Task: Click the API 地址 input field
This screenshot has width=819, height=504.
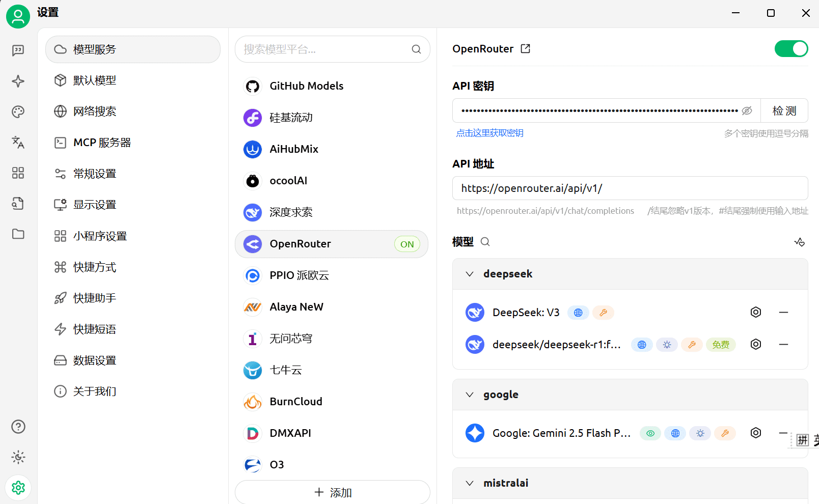Action: [x=630, y=188]
